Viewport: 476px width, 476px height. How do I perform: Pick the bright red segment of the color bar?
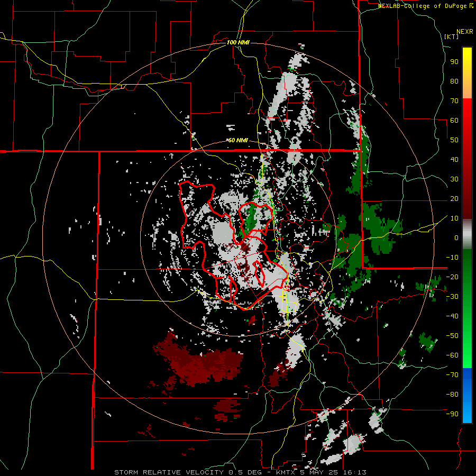[467, 112]
